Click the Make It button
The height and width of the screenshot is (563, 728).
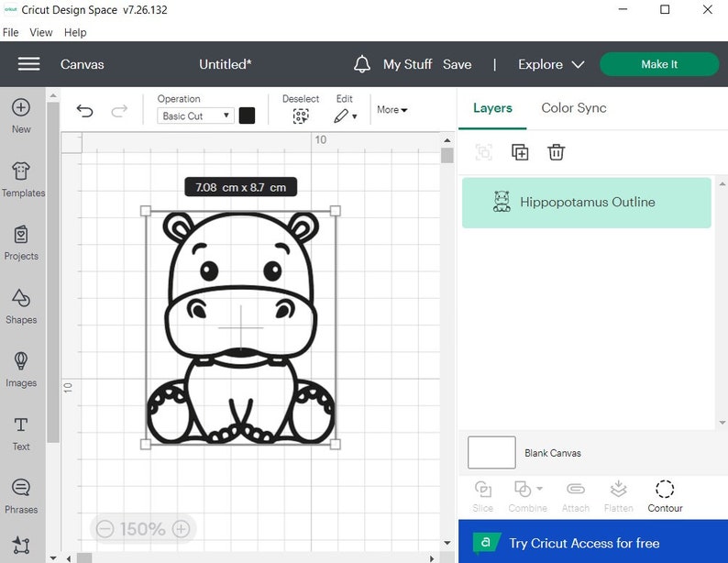pos(659,64)
